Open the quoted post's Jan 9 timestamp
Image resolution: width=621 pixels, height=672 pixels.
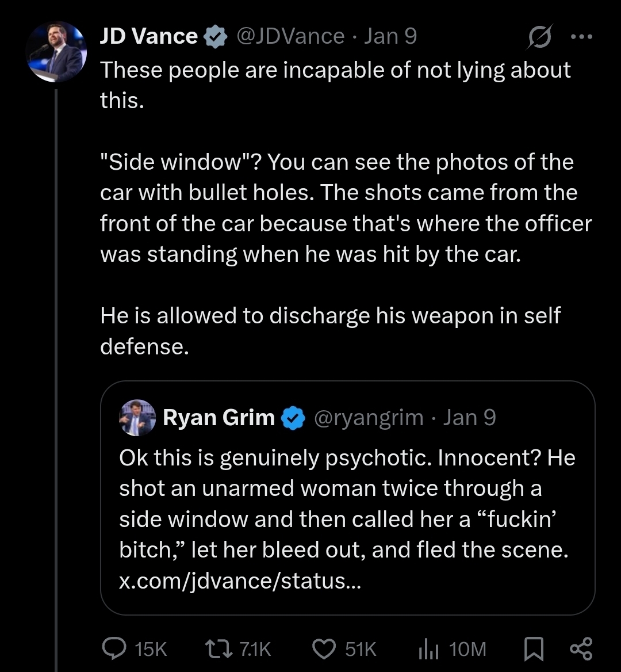tap(469, 417)
